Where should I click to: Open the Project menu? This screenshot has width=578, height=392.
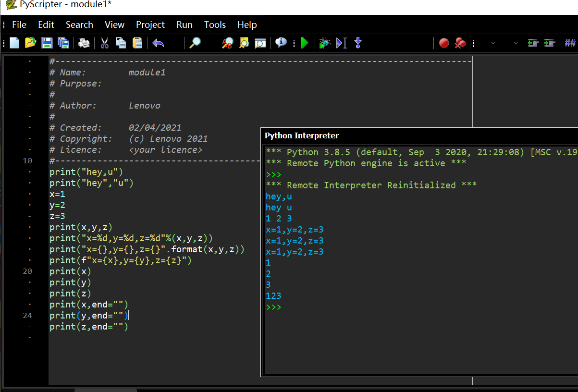[150, 24]
